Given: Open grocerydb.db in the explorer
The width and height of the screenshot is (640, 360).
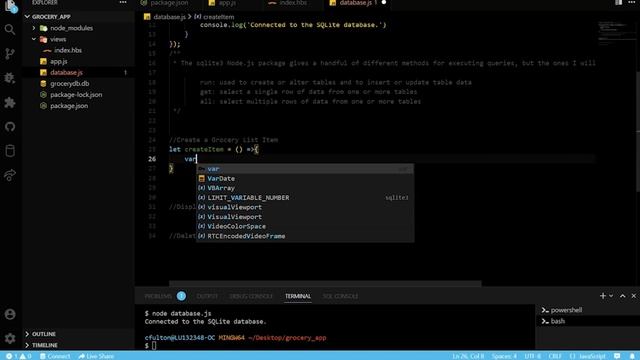Looking at the screenshot, I should pyautogui.click(x=69, y=83).
